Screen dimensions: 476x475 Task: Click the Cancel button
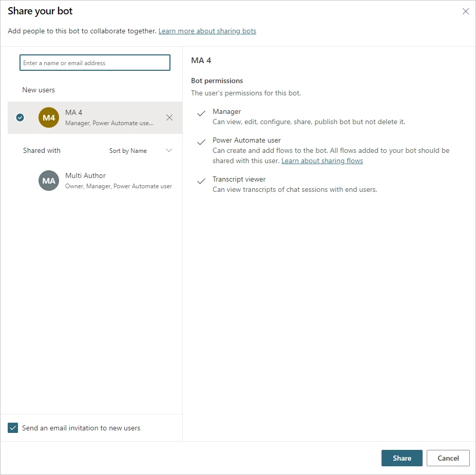(x=447, y=458)
